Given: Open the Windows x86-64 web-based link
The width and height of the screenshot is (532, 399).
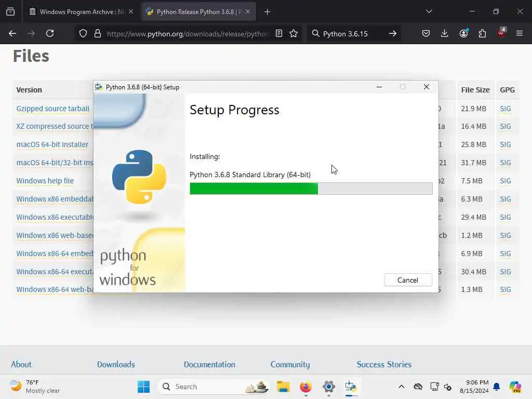Looking at the screenshot, I should click(55, 289).
